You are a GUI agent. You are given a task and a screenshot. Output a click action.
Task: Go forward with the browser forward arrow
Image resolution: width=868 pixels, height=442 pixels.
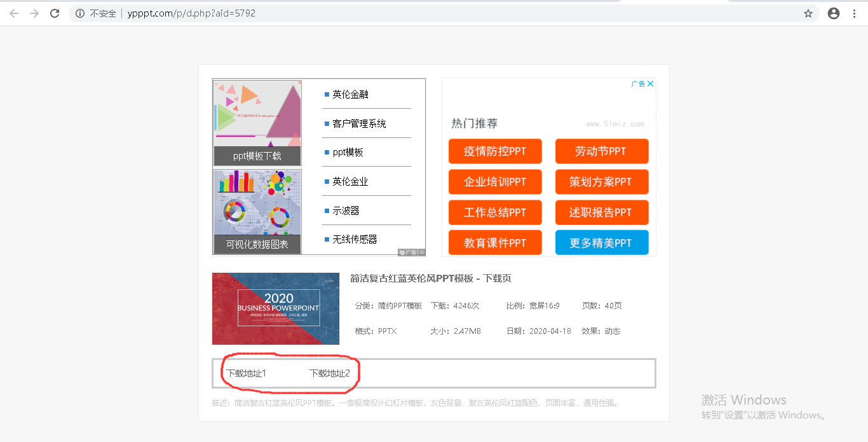(x=34, y=13)
